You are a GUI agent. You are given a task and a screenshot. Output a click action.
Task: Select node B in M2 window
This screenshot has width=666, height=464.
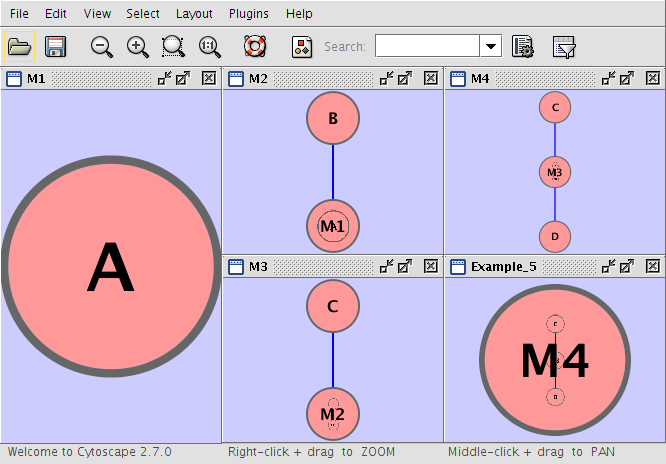[333, 118]
